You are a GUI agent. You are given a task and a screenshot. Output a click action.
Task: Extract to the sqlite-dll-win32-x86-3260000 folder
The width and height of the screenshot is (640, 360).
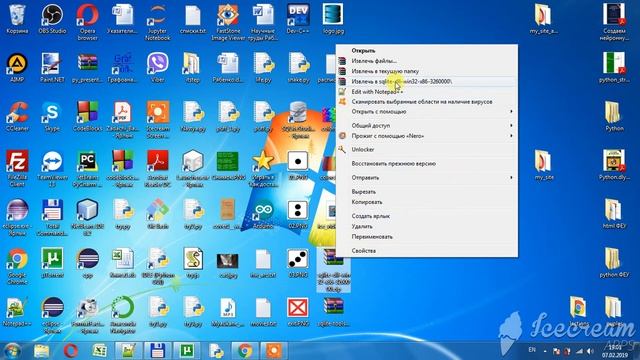coord(427,81)
